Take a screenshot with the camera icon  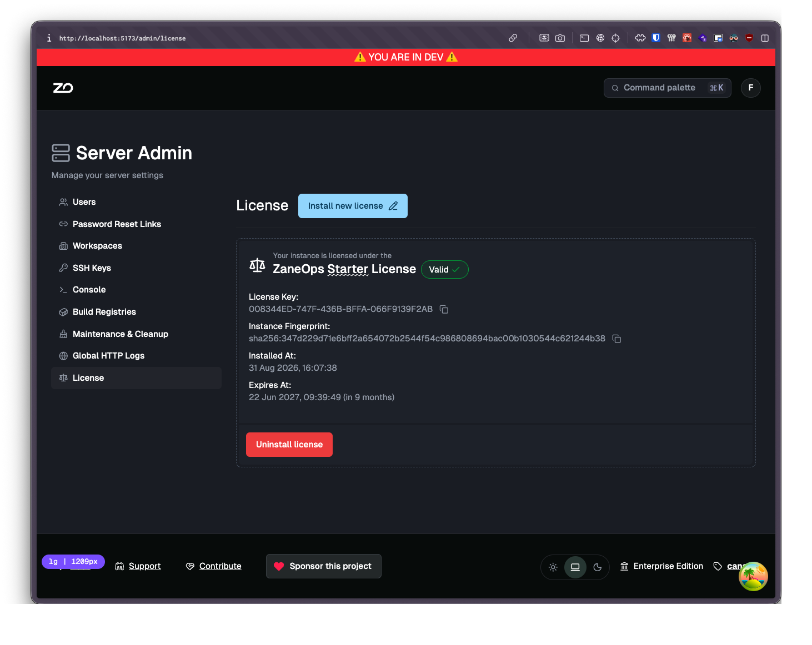pyautogui.click(x=560, y=38)
